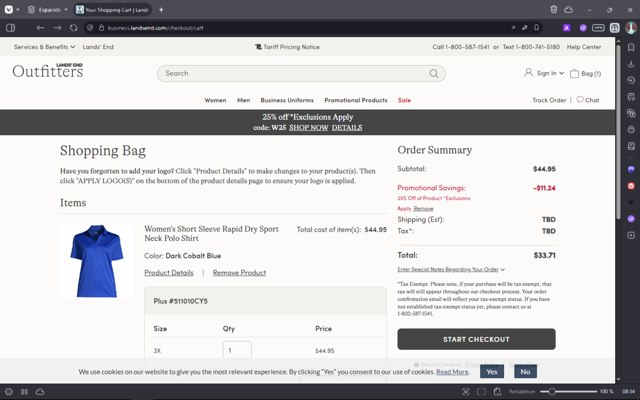Screen dimensions: 640x400
Task: Open the Vivaldi main menu icon
Action: (9, 9)
